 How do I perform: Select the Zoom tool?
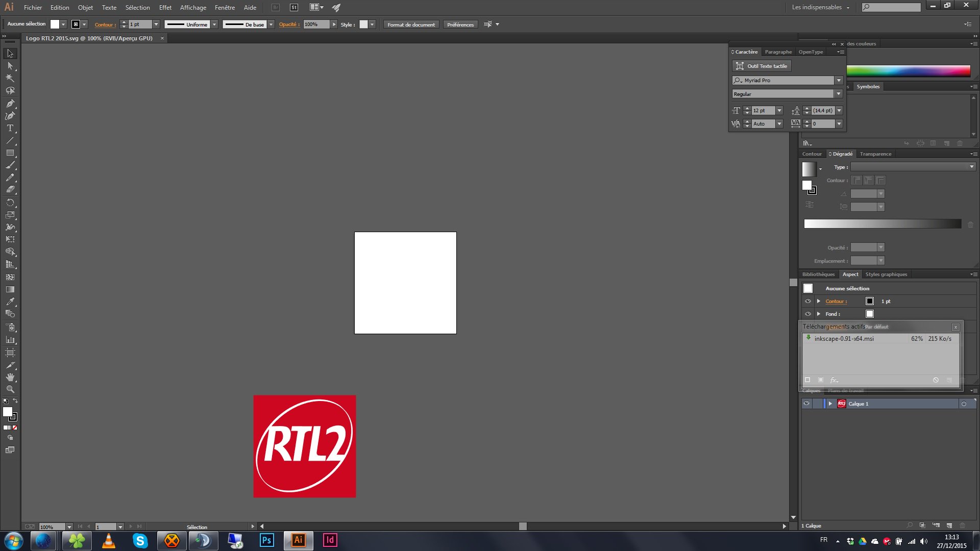pyautogui.click(x=10, y=389)
